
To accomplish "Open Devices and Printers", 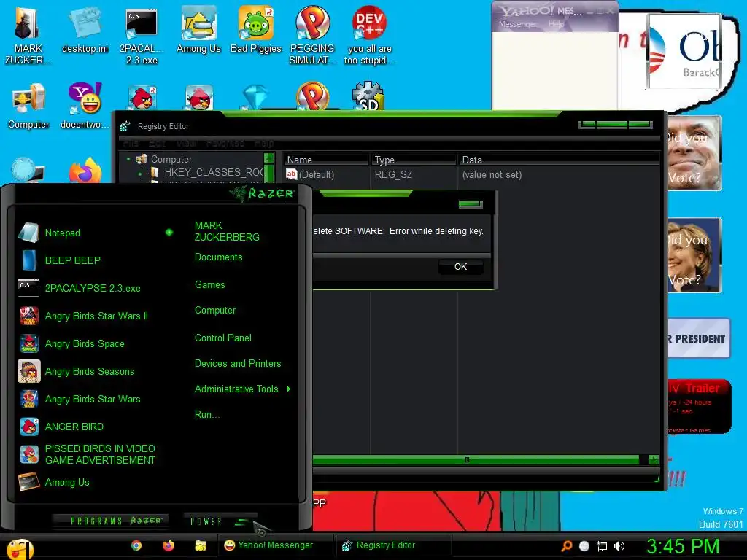I will [x=238, y=363].
